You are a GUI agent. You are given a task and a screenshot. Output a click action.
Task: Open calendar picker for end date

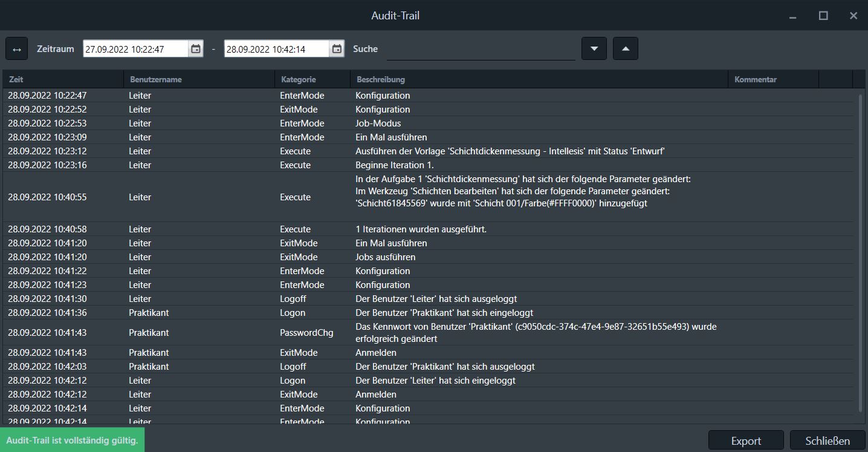[337, 49]
